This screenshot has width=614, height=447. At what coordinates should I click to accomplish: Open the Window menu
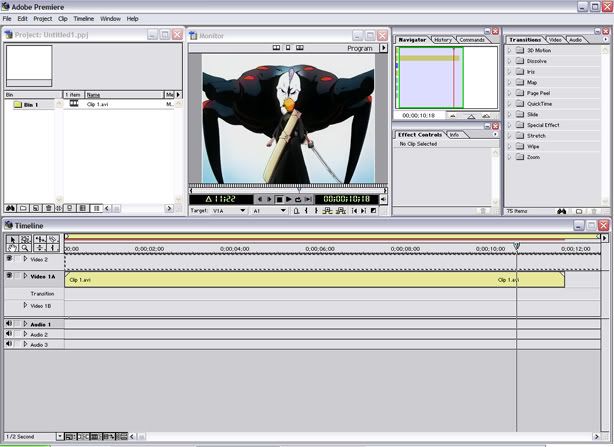tap(110, 19)
